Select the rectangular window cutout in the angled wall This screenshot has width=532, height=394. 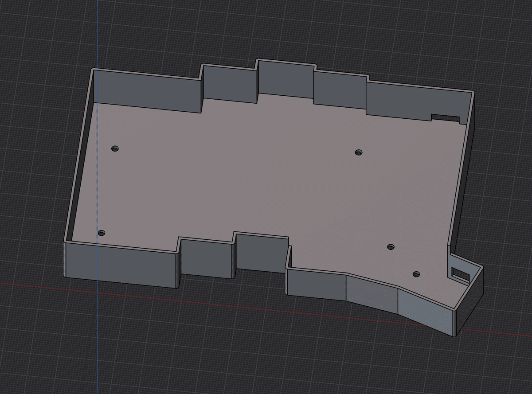point(460,274)
